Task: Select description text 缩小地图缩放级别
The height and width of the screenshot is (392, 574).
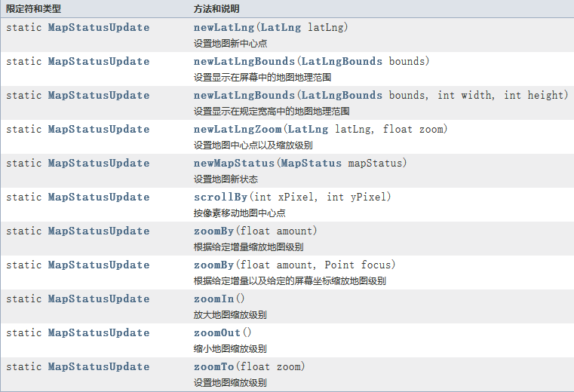Action: click(230, 349)
